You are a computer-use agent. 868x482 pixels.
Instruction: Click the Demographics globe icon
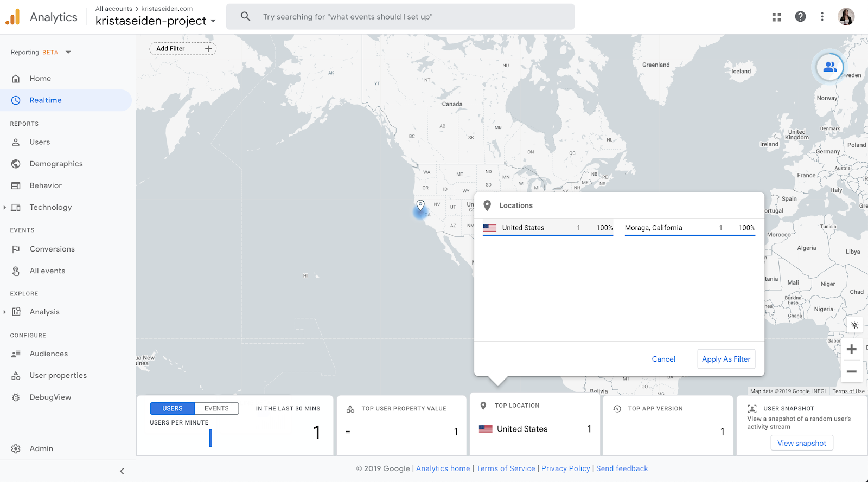tap(16, 164)
